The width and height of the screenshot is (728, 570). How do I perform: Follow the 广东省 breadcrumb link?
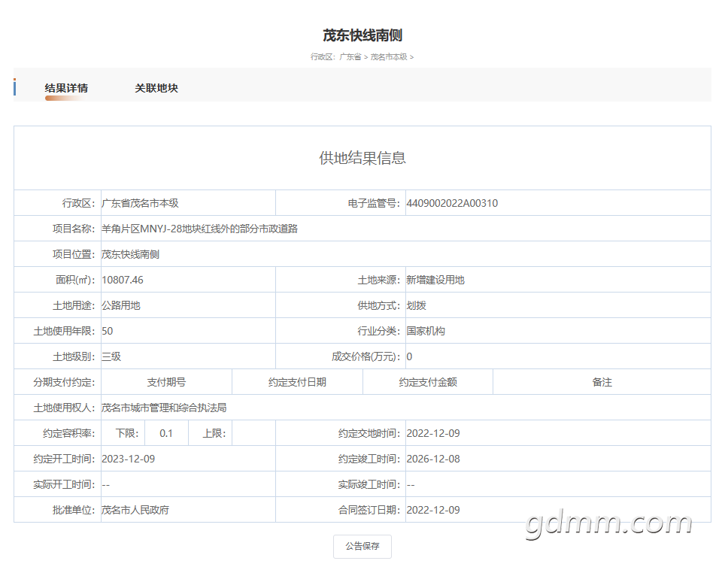point(350,56)
